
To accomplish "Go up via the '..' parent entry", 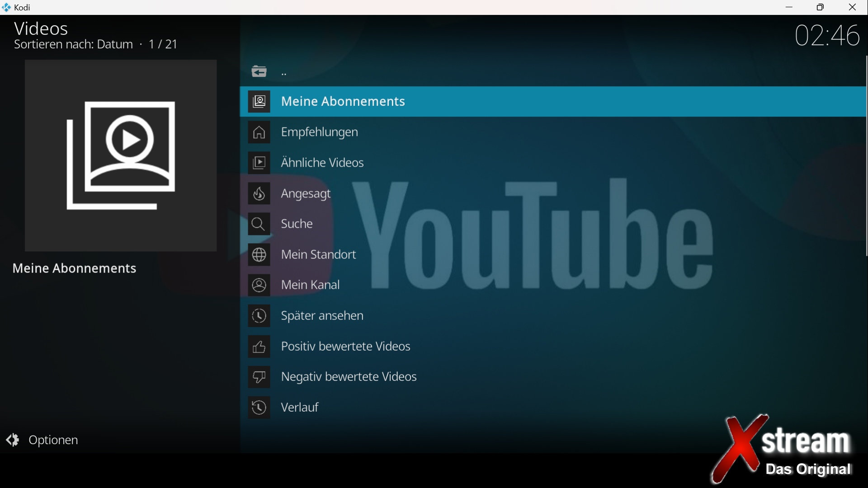I will coord(284,72).
